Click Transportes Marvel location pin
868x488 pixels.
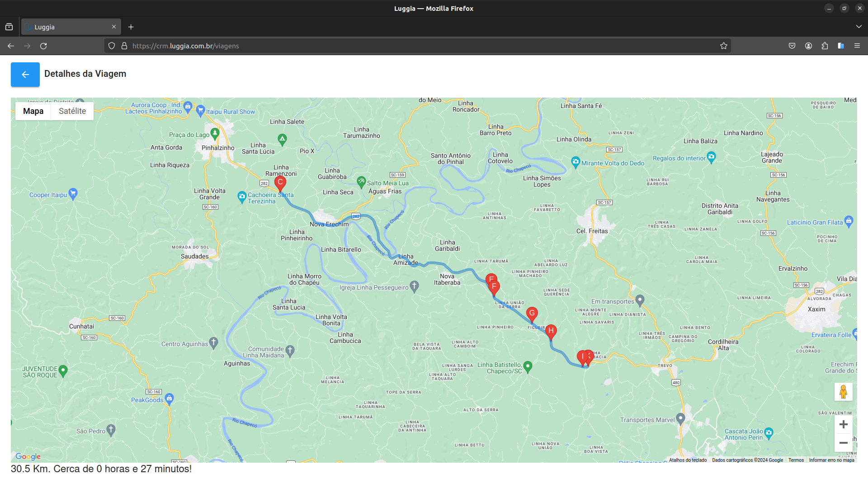pyautogui.click(x=680, y=418)
